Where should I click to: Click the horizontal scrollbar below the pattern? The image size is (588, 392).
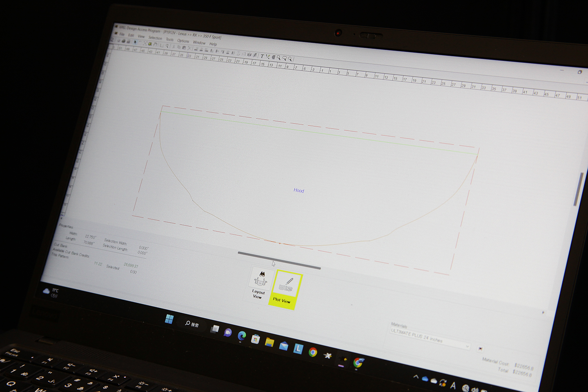(x=279, y=260)
